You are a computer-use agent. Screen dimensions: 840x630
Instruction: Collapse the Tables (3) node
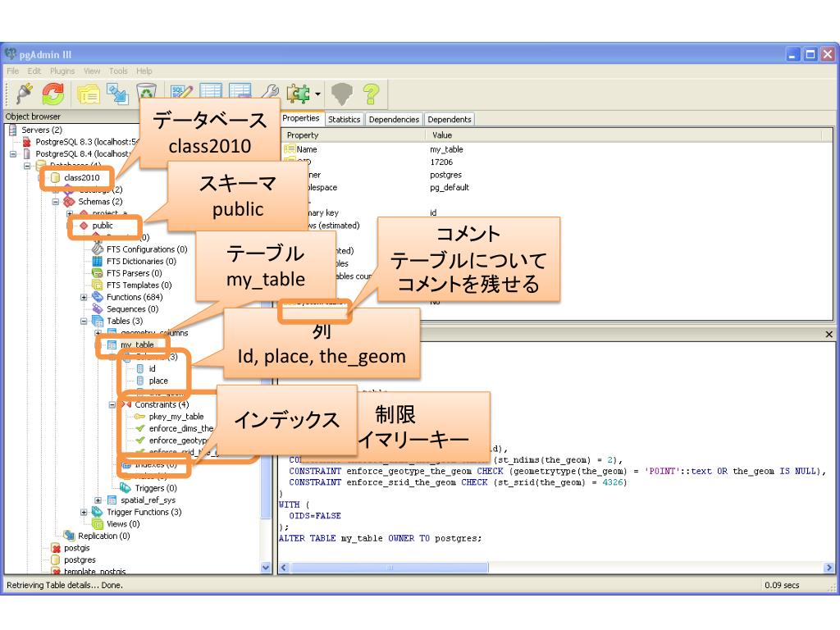(x=84, y=322)
